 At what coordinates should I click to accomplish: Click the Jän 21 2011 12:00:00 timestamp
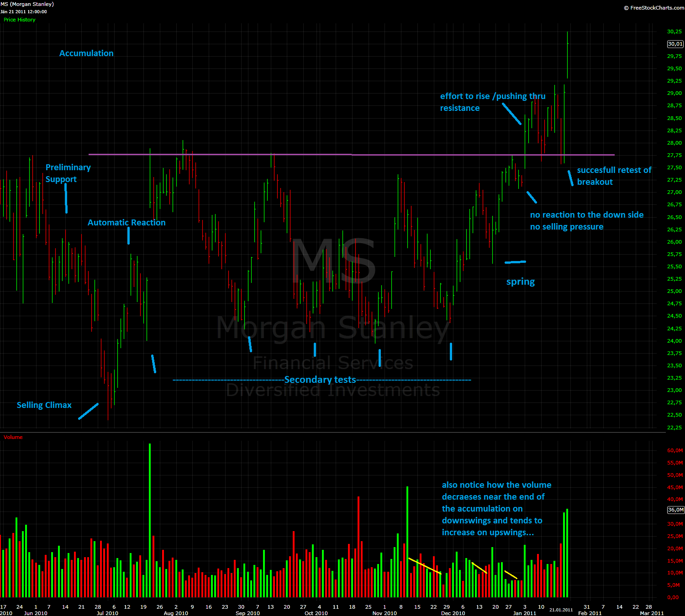pos(24,12)
